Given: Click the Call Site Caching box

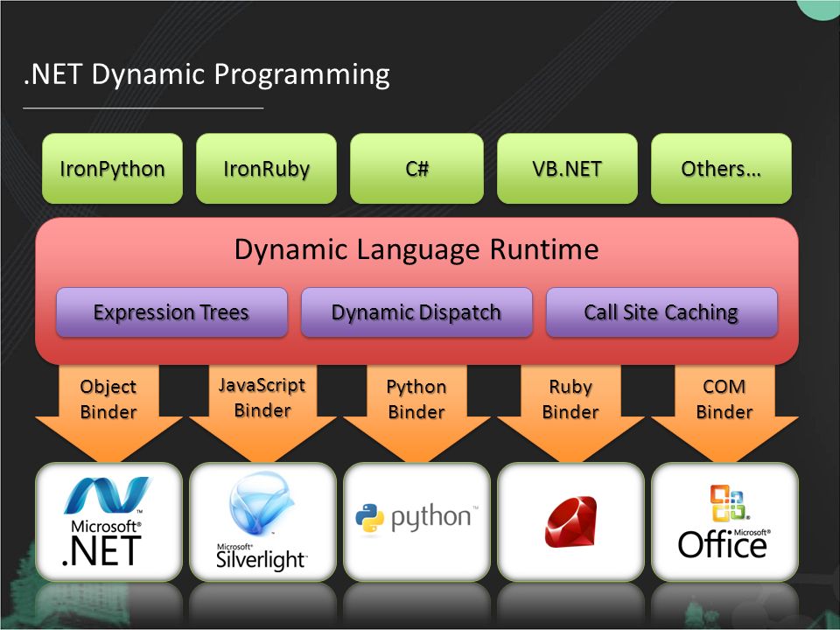Looking at the screenshot, I should [661, 312].
